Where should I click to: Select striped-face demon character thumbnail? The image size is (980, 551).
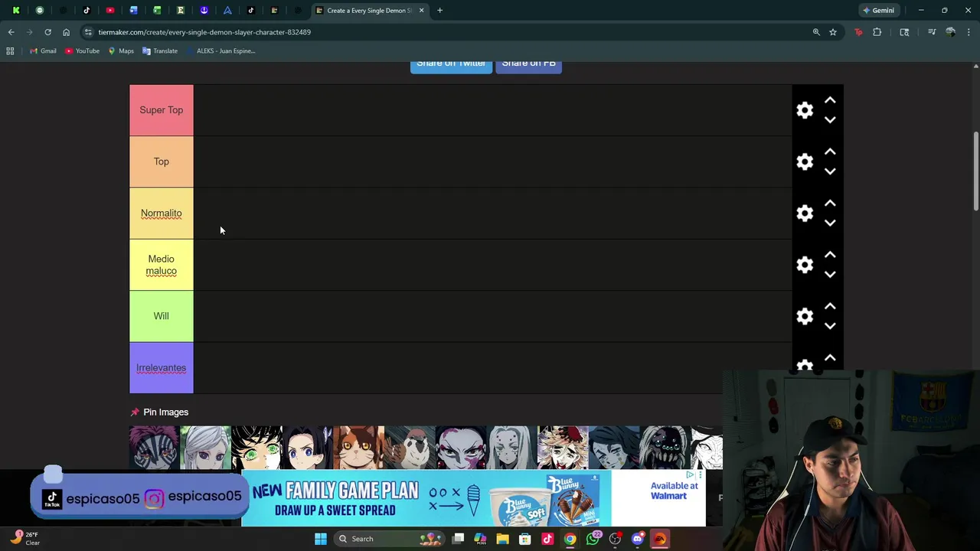point(154,448)
